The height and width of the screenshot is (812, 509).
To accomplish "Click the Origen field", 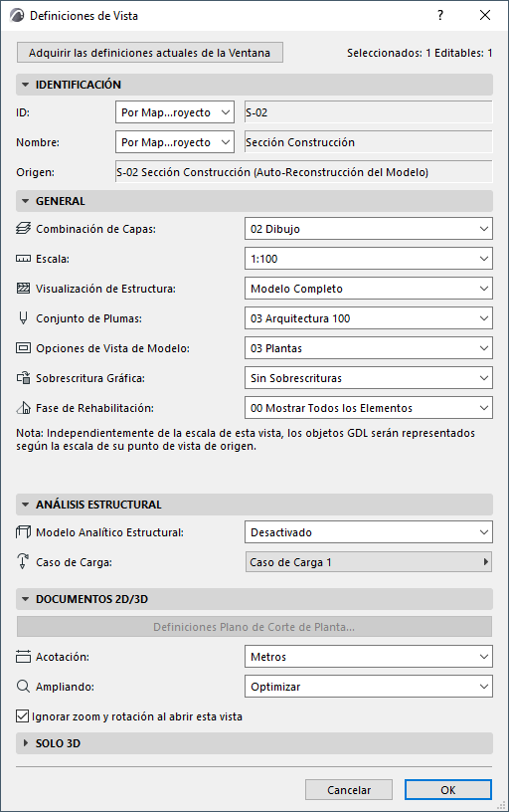I will click(x=304, y=172).
